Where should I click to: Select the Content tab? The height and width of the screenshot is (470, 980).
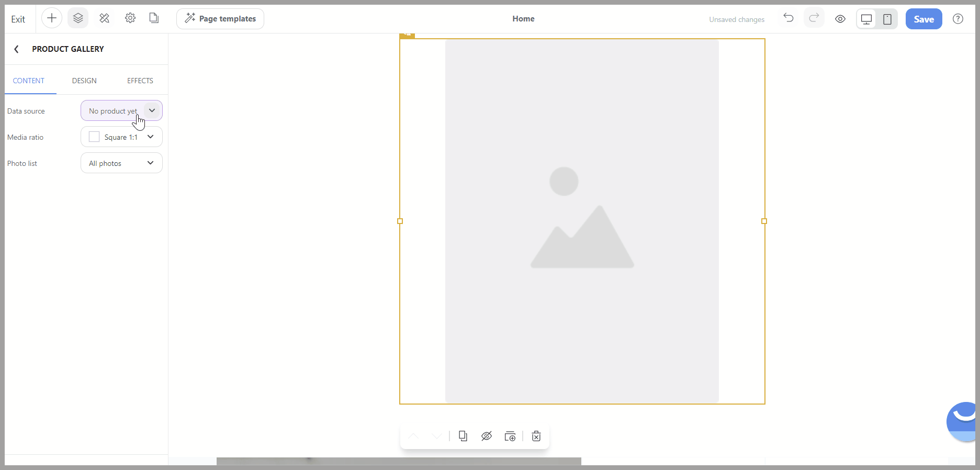tap(29, 81)
